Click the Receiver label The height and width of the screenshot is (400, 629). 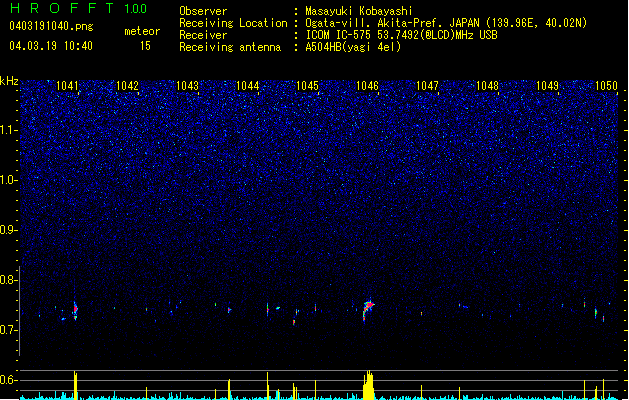point(203,35)
